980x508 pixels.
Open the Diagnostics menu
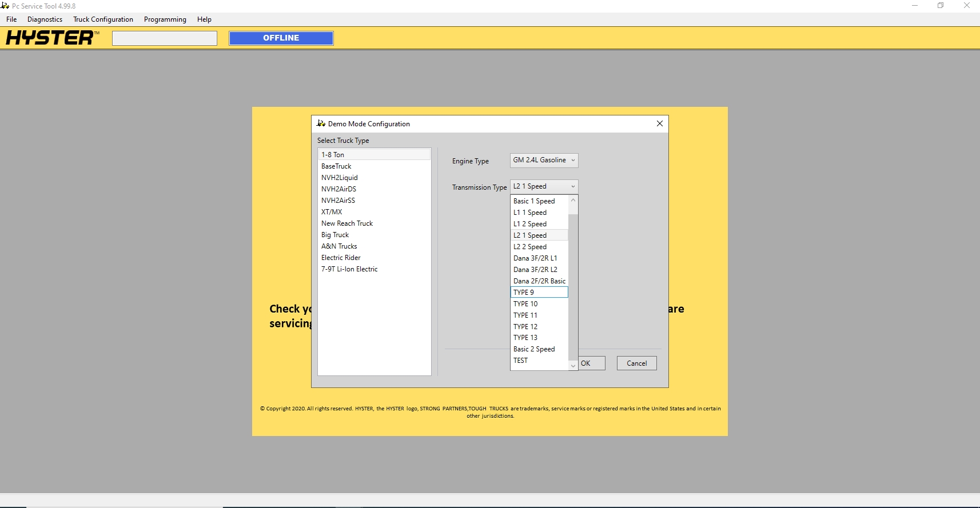[45, 19]
